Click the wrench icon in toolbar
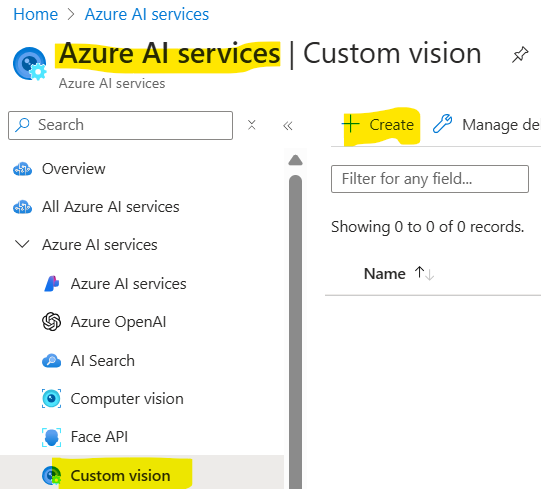This screenshot has height=489, width=541. click(442, 124)
